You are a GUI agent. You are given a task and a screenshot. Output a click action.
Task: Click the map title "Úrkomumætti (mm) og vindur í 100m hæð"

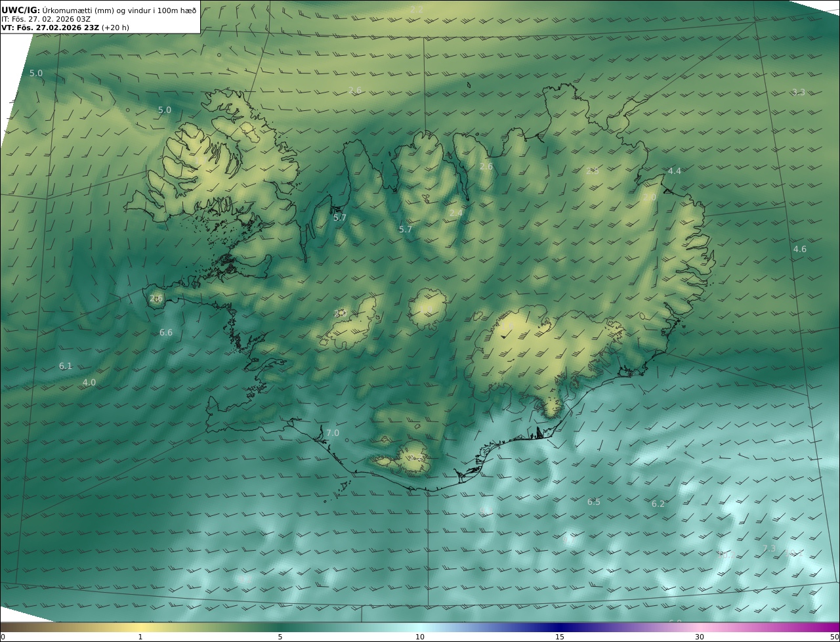119,10
